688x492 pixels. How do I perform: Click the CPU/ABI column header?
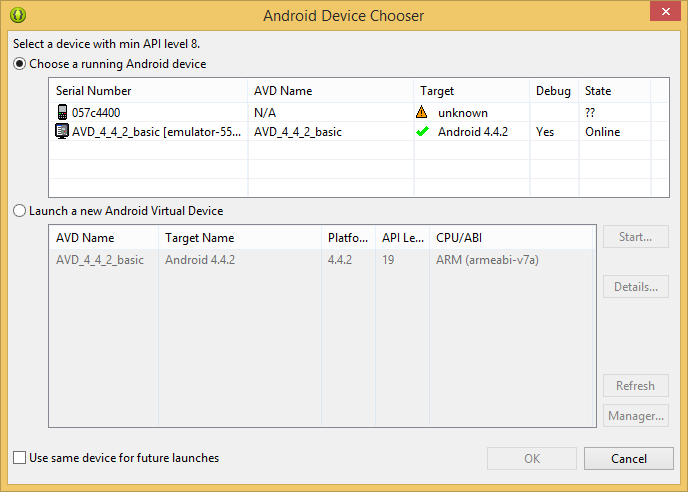tap(460, 238)
